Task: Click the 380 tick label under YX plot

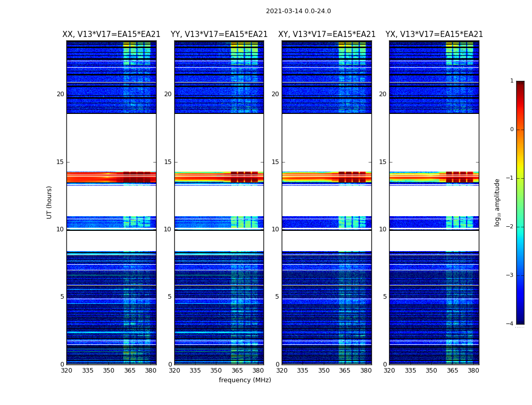Action: point(473,371)
